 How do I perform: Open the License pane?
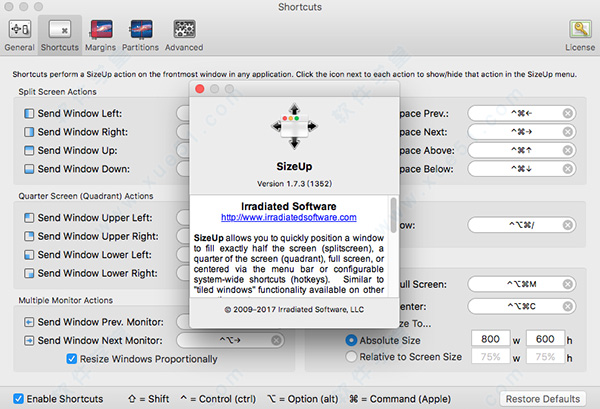(x=580, y=36)
